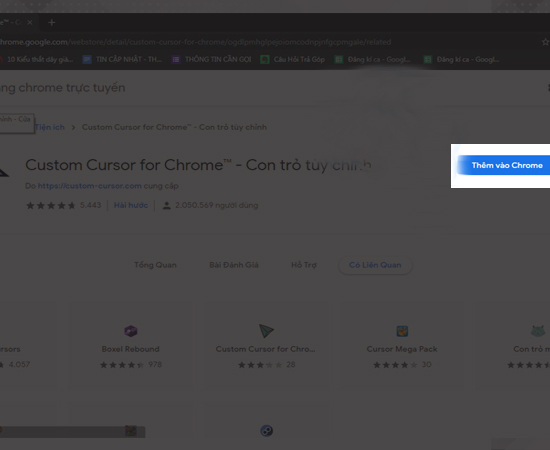Click the bookmark star in address bar
This screenshot has height=450, width=550.
(545, 42)
